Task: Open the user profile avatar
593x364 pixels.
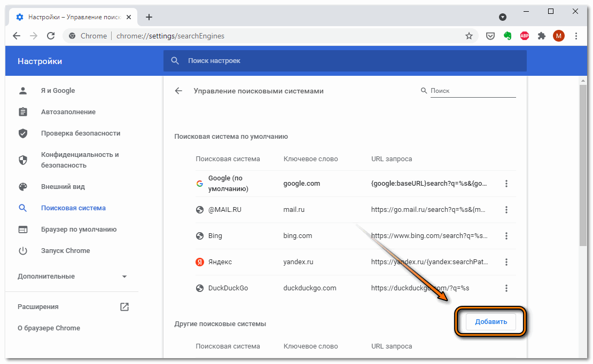Action: 559,36
